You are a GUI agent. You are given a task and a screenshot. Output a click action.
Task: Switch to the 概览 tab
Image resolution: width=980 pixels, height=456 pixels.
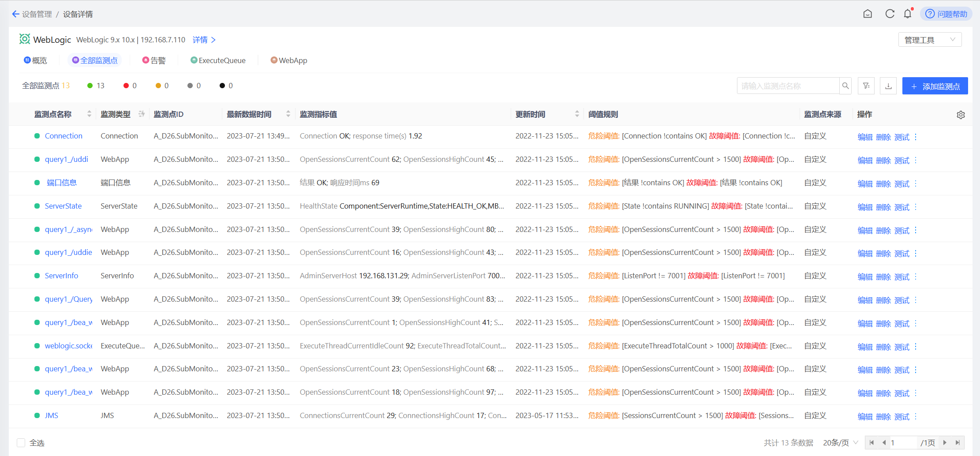(x=35, y=60)
